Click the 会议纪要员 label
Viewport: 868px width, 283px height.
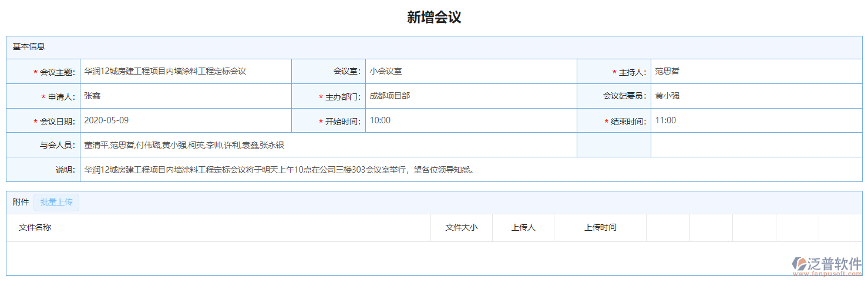click(x=624, y=97)
